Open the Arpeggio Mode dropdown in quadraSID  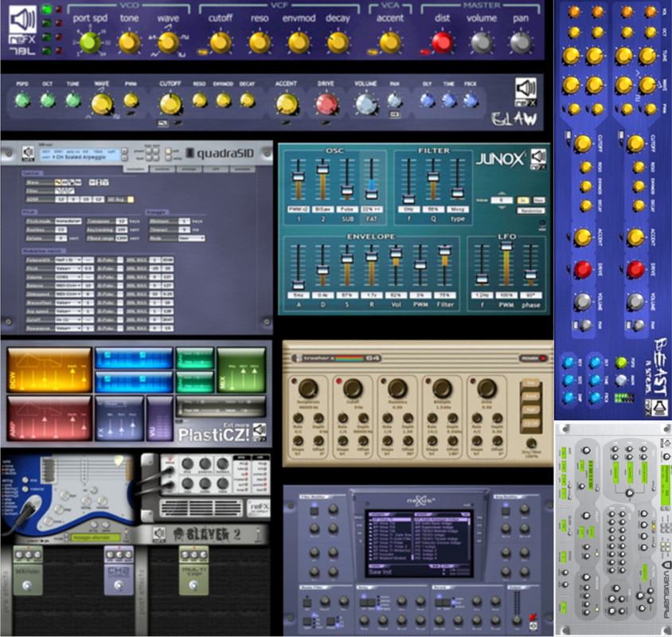[191, 238]
